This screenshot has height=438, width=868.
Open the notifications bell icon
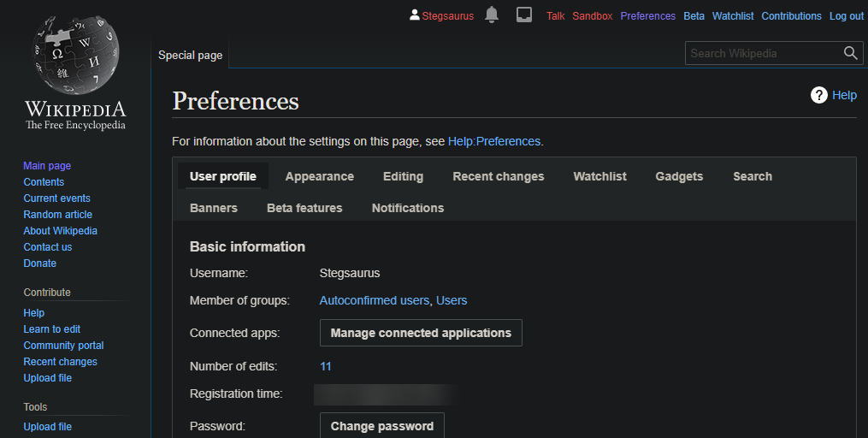(491, 15)
